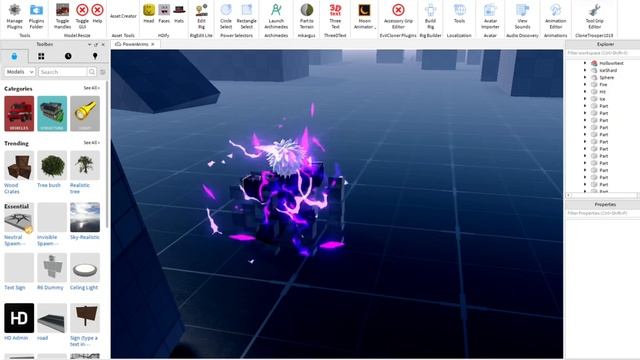640x360 pixels.
Task: Click Toggle GUI in Model Resize
Action: [x=82, y=16]
